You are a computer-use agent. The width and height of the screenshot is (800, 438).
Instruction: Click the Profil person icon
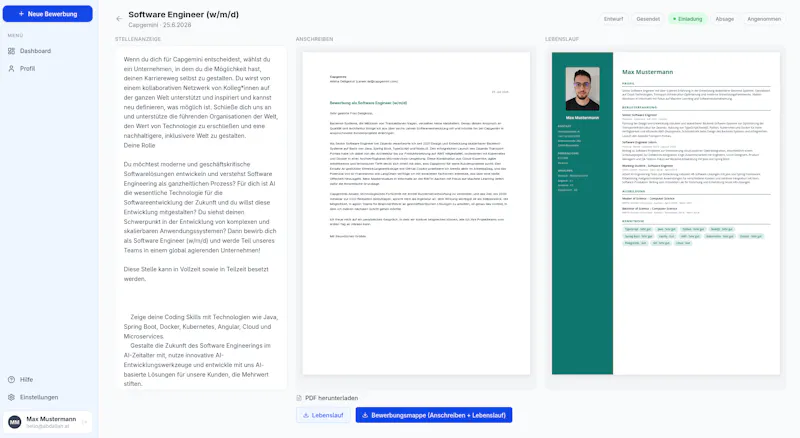point(11,68)
